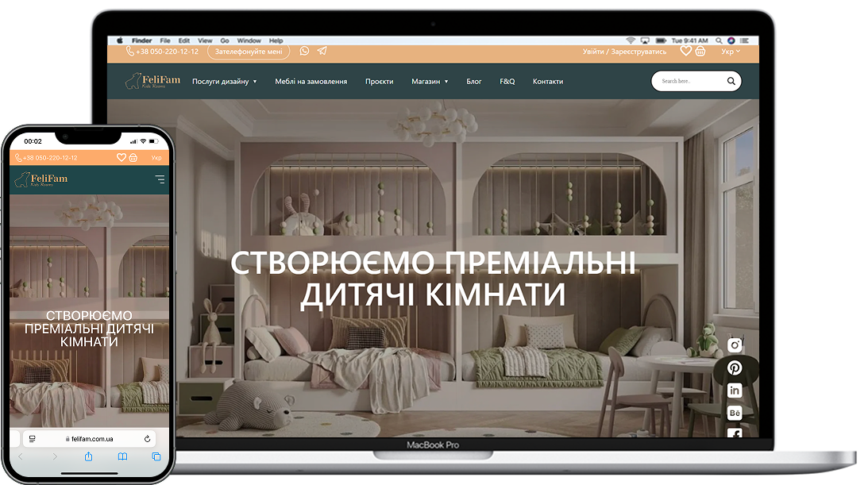This screenshot has height=485, width=868.
Task: Tap the heart wishlist icon on phone site
Action: (x=122, y=158)
